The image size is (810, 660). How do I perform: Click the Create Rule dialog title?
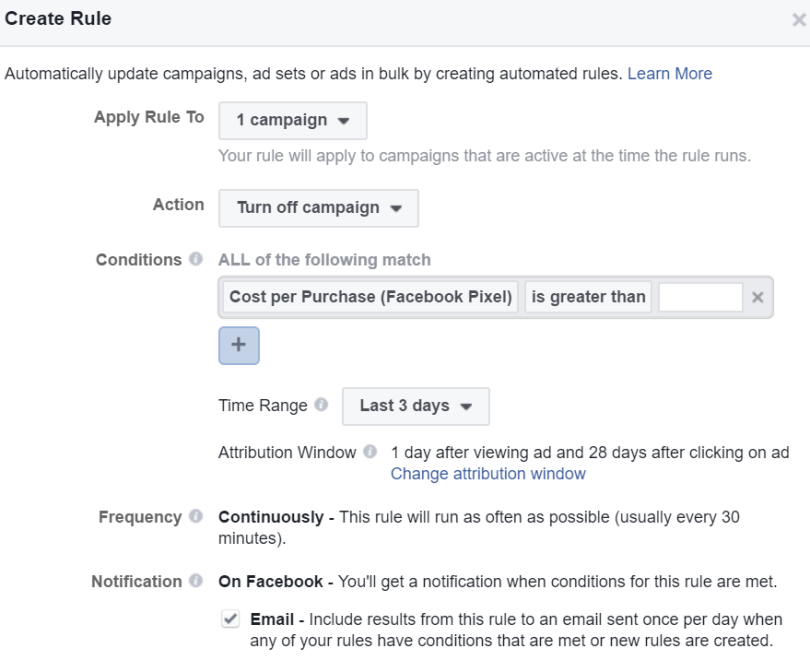[x=56, y=18]
